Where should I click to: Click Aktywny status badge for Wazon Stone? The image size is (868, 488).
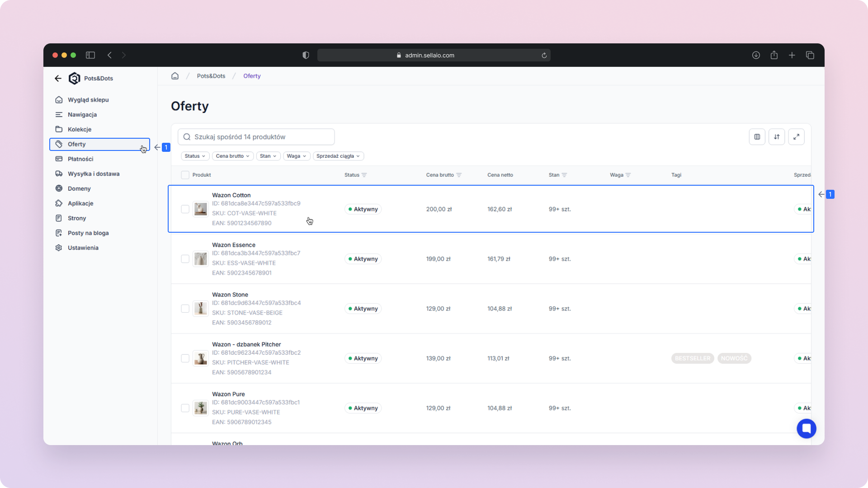click(x=363, y=309)
